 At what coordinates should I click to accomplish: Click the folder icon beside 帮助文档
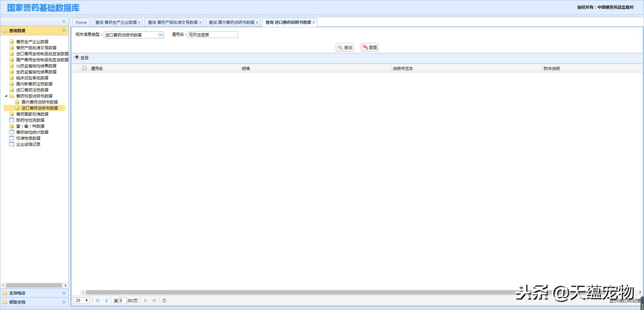(x=5, y=302)
